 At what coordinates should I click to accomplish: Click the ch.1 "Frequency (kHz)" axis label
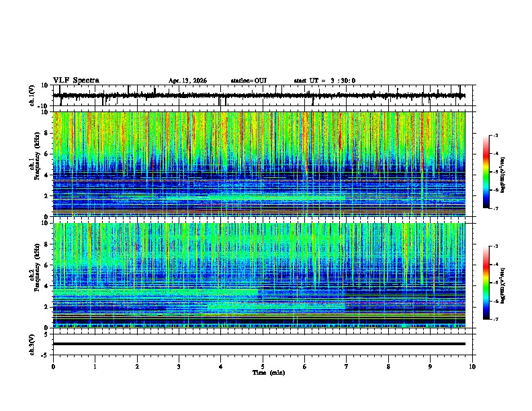point(37,156)
